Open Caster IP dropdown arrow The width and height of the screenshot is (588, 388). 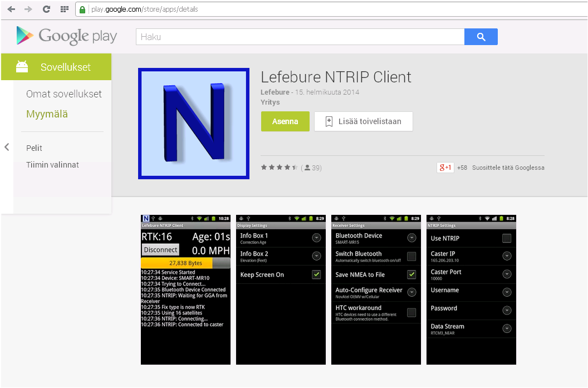click(x=507, y=256)
